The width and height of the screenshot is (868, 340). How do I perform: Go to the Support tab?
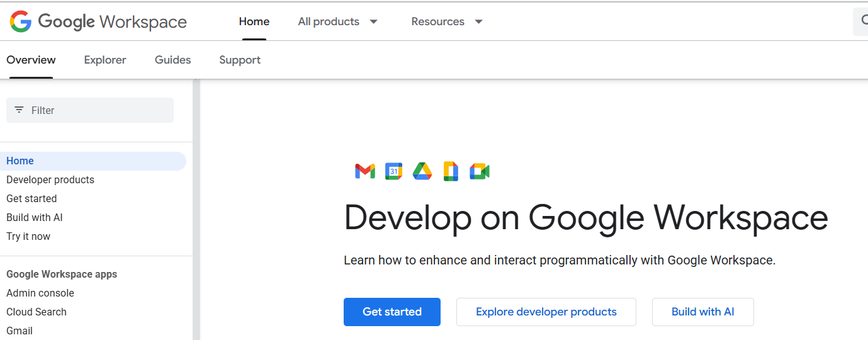(x=240, y=60)
